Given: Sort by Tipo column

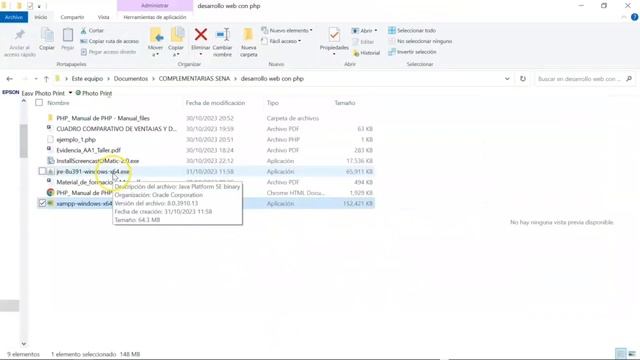Looking at the screenshot, I should [x=273, y=103].
